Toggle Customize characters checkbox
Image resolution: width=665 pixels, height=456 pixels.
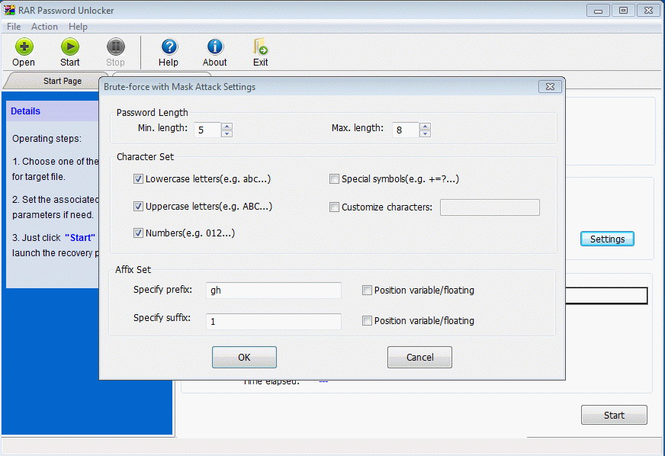[x=334, y=207]
